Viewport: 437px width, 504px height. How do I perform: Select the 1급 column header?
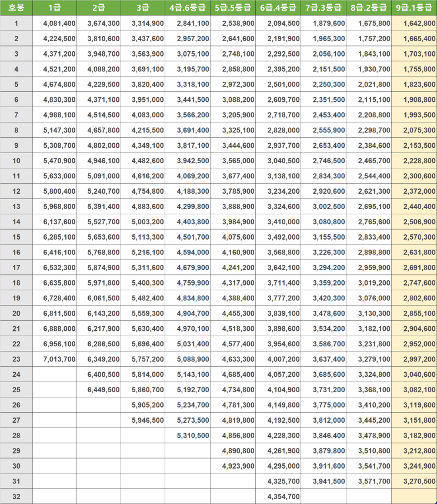coord(55,8)
